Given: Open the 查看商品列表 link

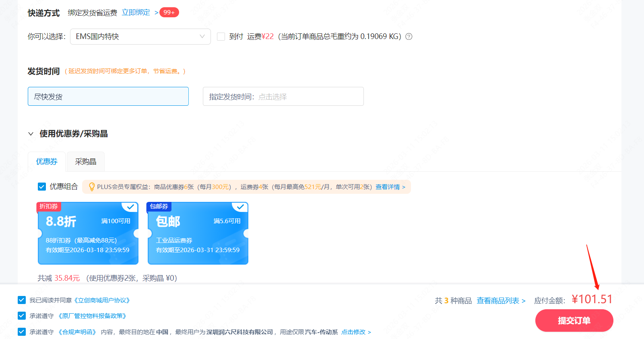Looking at the screenshot, I should pos(501,301).
